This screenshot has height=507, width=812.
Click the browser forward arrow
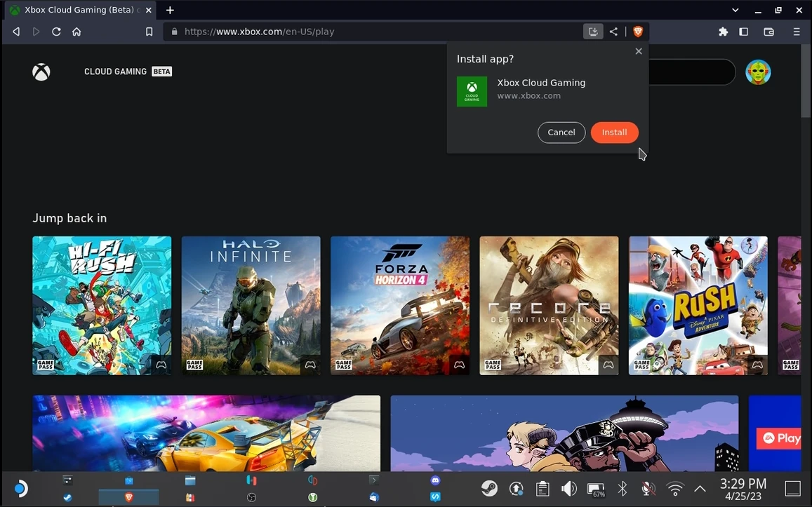tap(36, 32)
